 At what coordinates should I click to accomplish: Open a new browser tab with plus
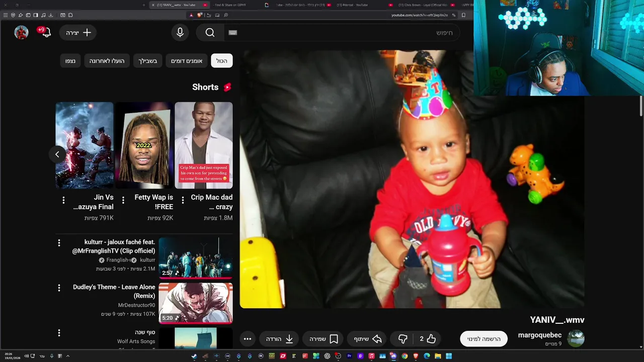(x=144, y=5)
